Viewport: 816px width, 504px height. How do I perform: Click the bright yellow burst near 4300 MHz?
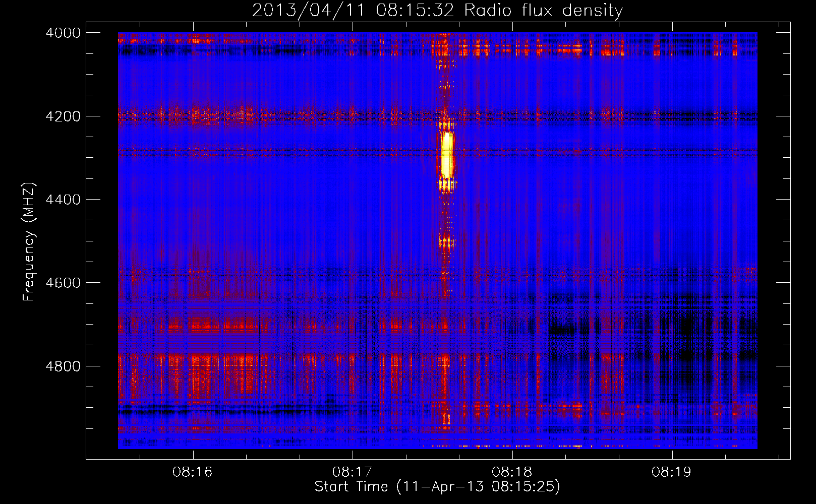[x=446, y=155]
